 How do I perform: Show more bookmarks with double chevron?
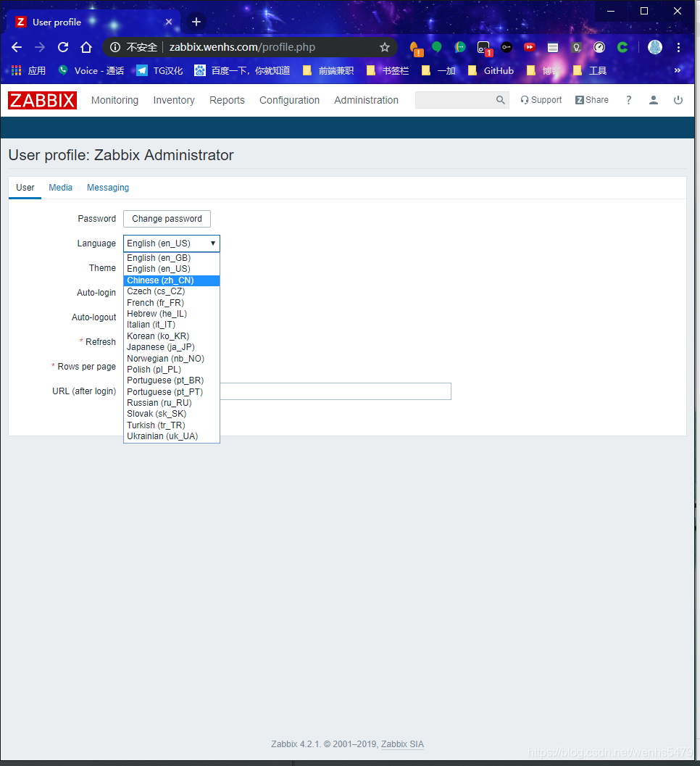(x=677, y=71)
